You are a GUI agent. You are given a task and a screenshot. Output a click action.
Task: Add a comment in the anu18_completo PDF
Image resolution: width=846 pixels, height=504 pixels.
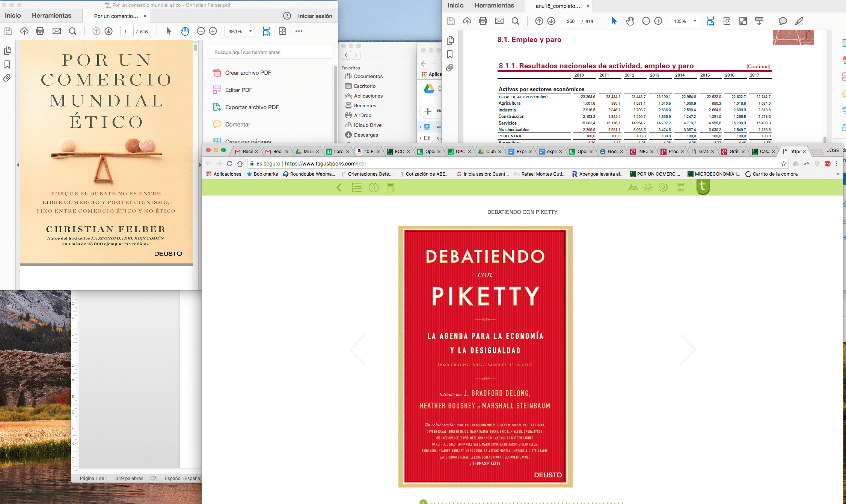pyautogui.click(x=783, y=21)
